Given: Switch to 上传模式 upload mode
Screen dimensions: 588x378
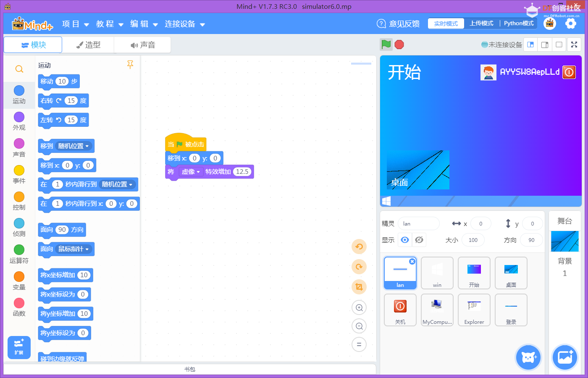Looking at the screenshot, I should [482, 24].
